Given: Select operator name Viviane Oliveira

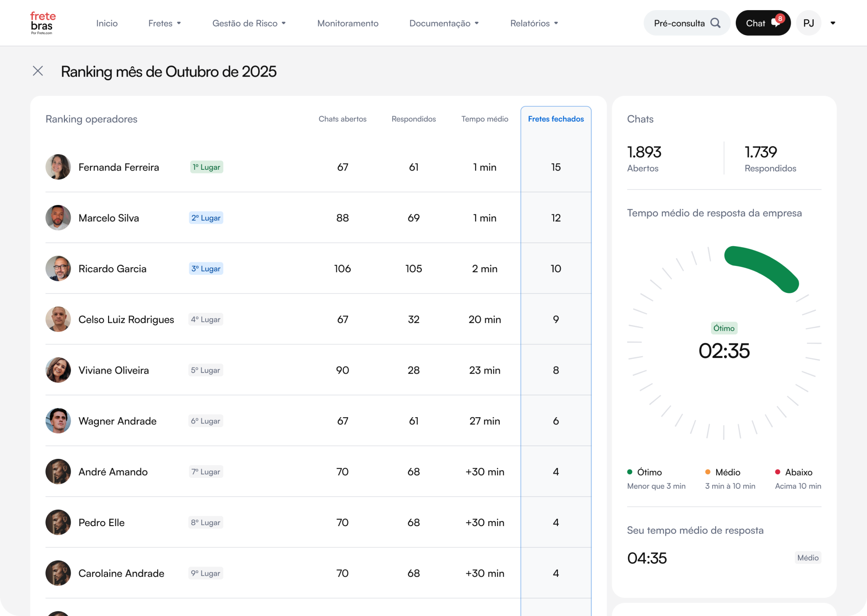Looking at the screenshot, I should click(x=114, y=371).
